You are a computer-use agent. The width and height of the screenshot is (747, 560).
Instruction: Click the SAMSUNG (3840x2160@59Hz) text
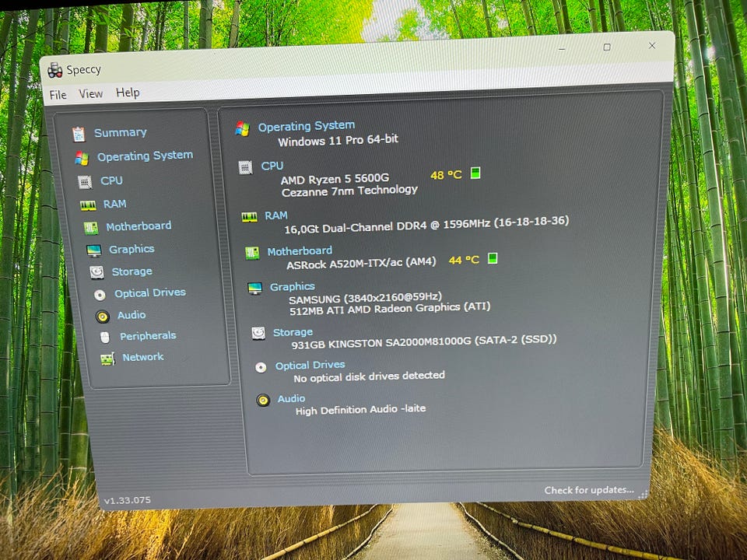[x=366, y=298]
